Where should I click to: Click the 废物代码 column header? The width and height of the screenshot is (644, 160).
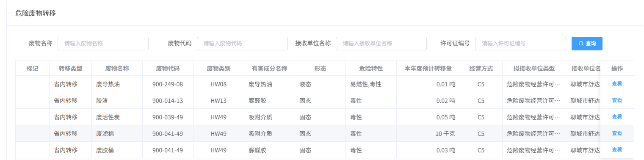click(168, 69)
